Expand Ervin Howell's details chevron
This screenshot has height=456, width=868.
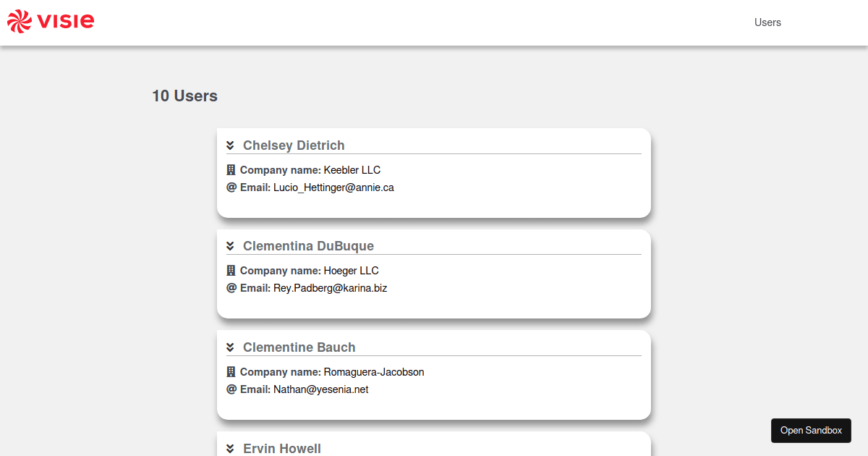coord(230,449)
